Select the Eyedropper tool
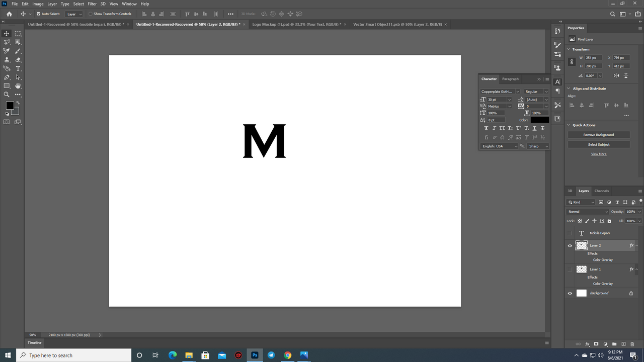Viewport: 644px width, 362px height. point(7,51)
